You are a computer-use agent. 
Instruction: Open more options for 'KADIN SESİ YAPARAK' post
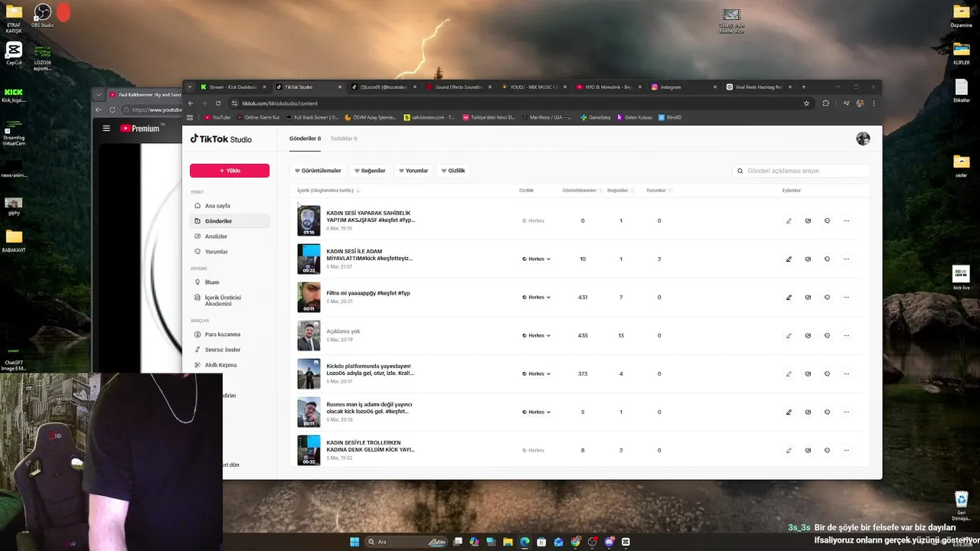point(846,220)
